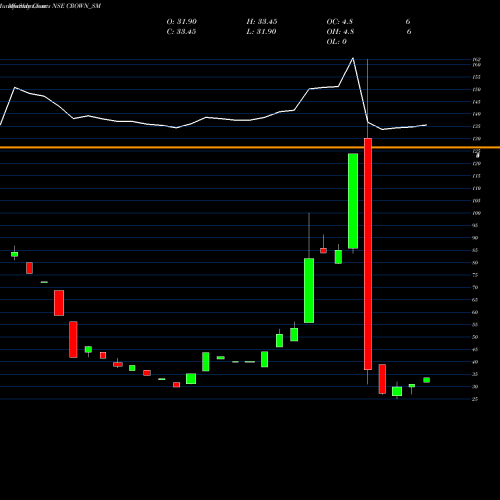
Task: Click the 90 price axis label
Action: coord(475,238)
